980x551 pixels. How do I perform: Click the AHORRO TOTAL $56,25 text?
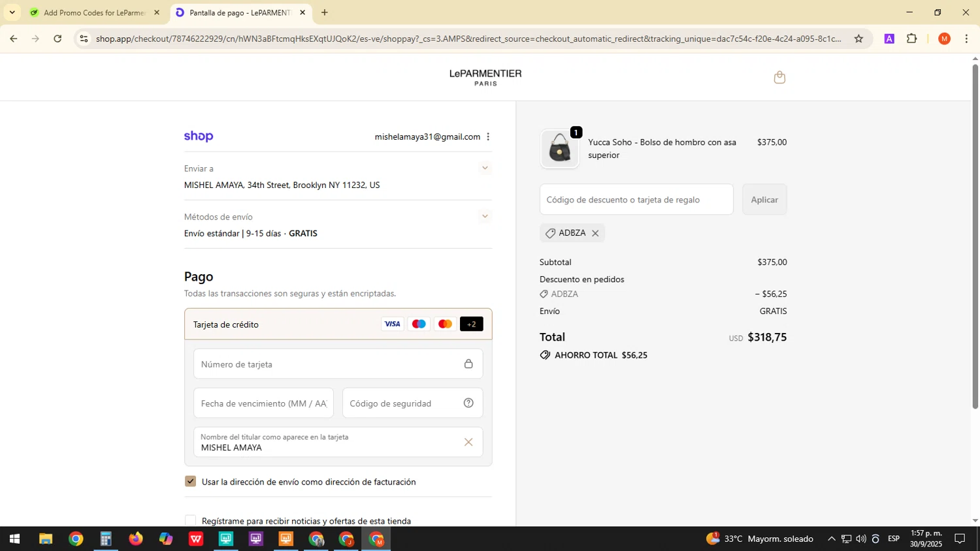point(601,356)
